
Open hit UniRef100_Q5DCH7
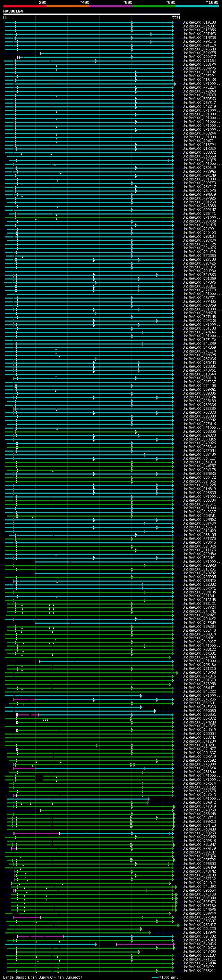coord(199,737)
